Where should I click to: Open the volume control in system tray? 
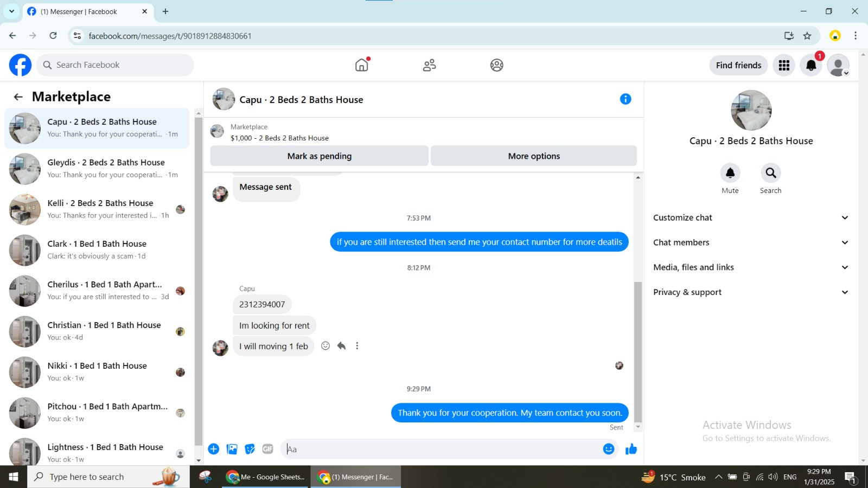coord(773,477)
